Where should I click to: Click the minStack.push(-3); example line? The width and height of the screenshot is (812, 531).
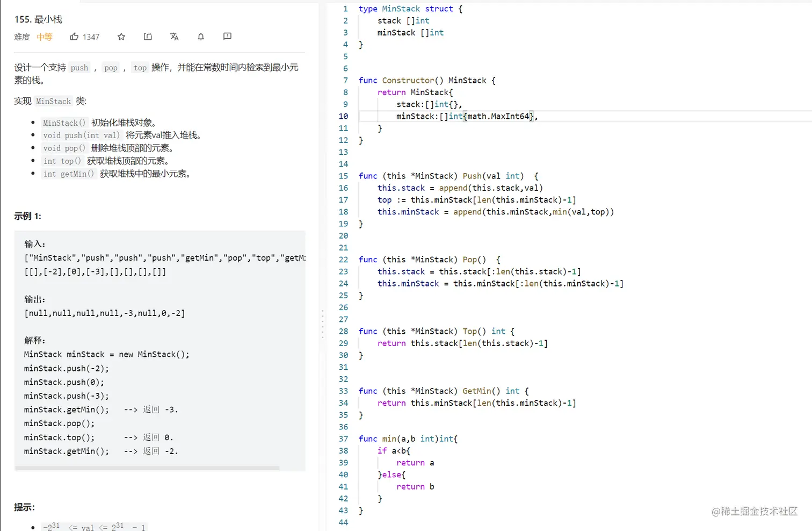67,396
